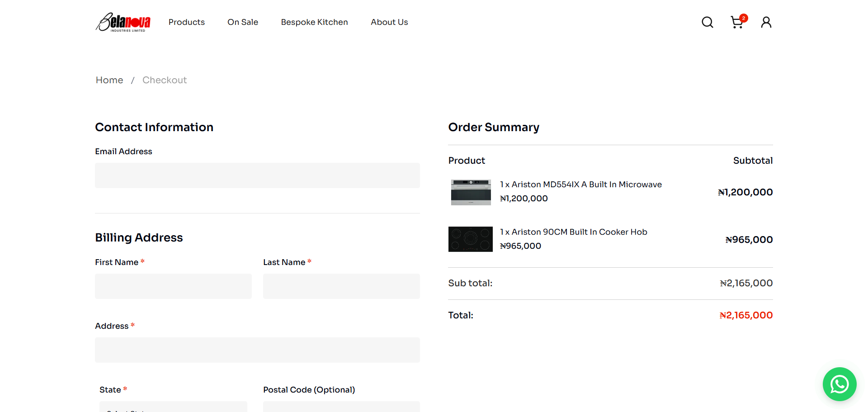Viewport: 868px width, 412px height.
Task: Open the Products menu
Action: (x=186, y=22)
